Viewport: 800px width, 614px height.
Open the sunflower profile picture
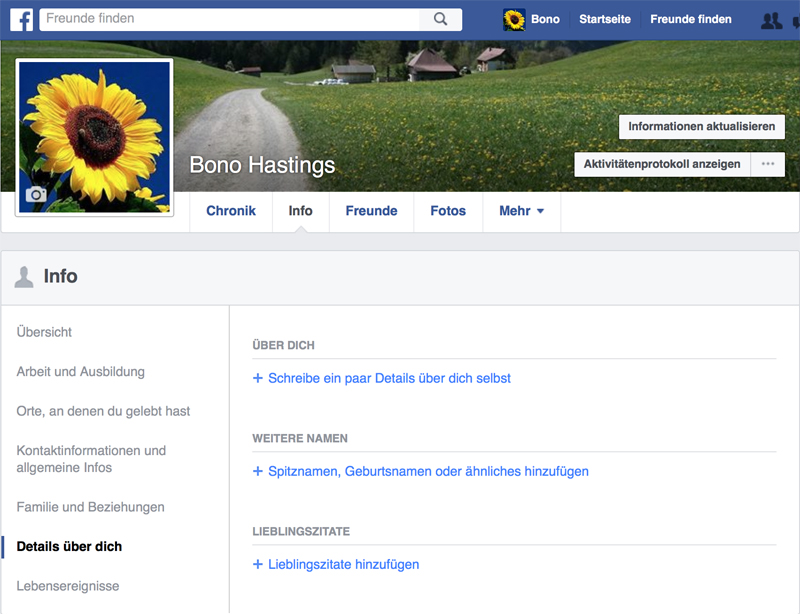[94, 137]
